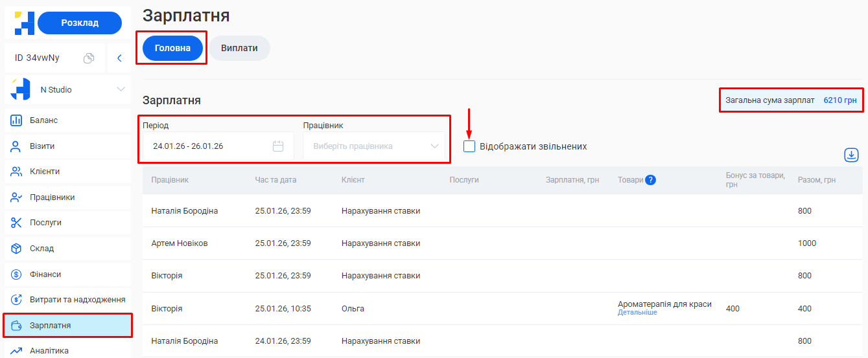
Task: Switch to the Виплати tab
Action: (239, 48)
